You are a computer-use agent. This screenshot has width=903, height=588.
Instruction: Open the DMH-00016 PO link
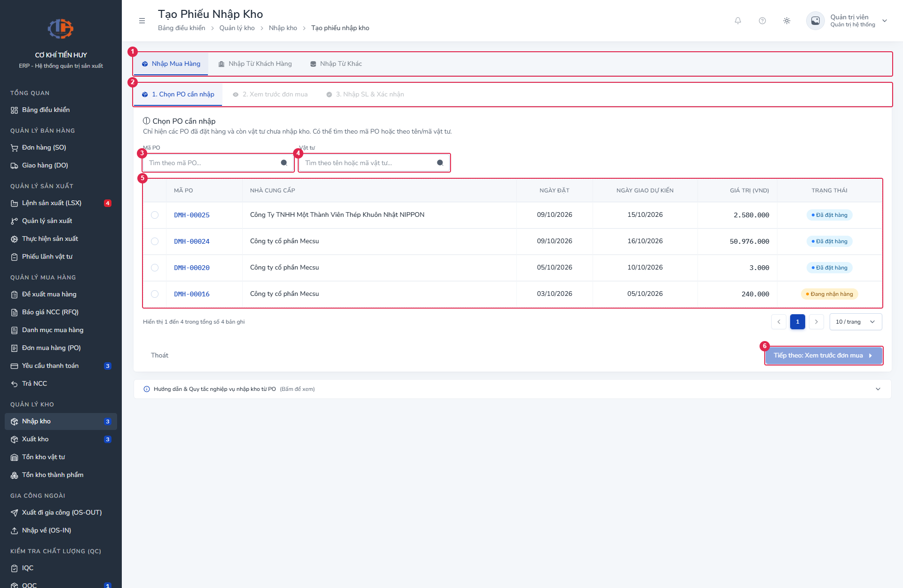click(192, 294)
